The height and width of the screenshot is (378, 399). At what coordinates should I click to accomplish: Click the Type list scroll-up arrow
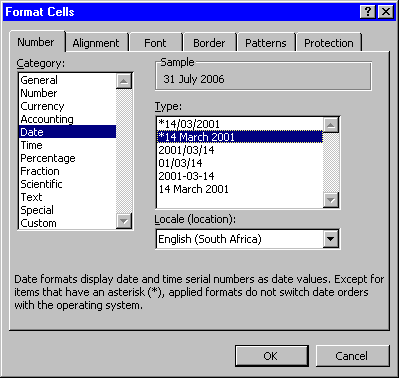point(331,125)
